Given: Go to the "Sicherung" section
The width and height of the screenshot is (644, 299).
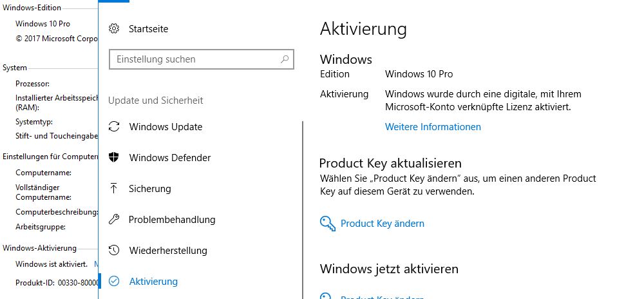Looking at the screenshot, I should click(x=150, y=189).
